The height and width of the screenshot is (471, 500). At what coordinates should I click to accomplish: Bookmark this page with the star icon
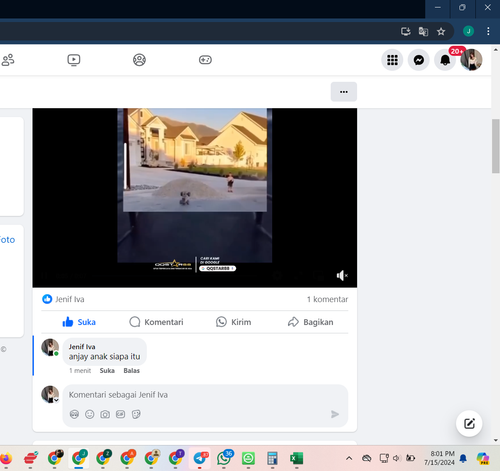click(x=441, y=31)
